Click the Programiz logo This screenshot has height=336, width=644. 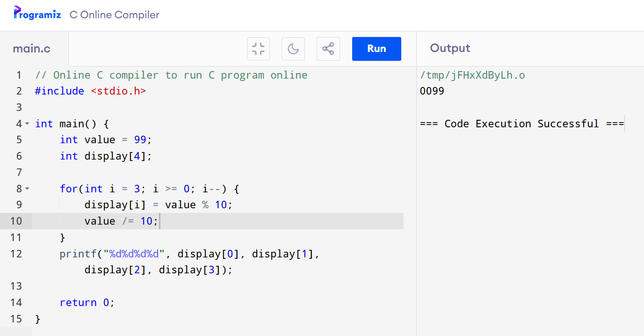[x=37, y=14]
